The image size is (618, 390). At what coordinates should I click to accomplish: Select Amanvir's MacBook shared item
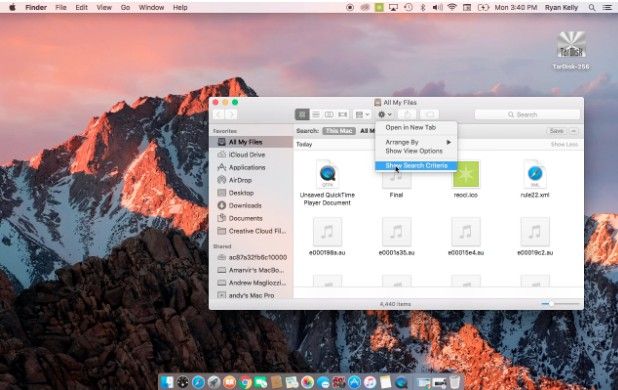251,270
